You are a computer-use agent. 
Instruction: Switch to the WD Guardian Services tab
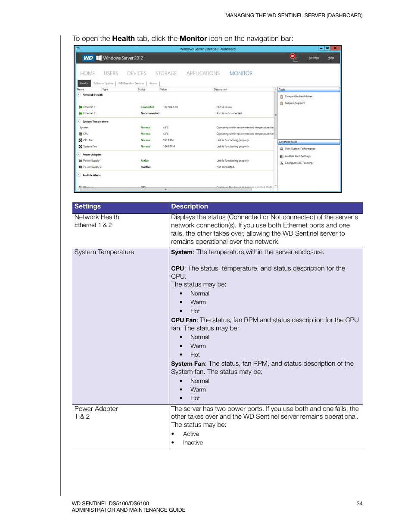[131, 83]
